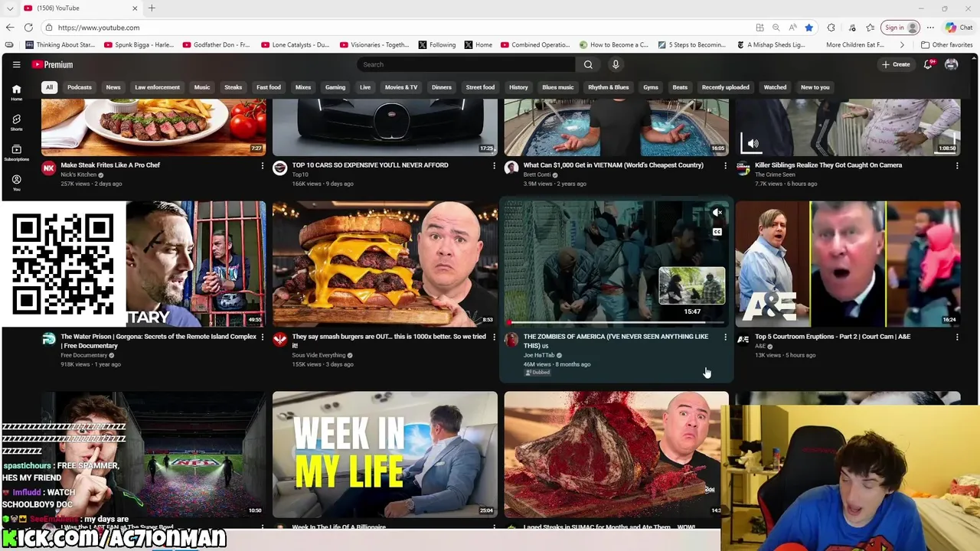
Task: Unmute the Zombies of America preview
Action: [717, 213]
